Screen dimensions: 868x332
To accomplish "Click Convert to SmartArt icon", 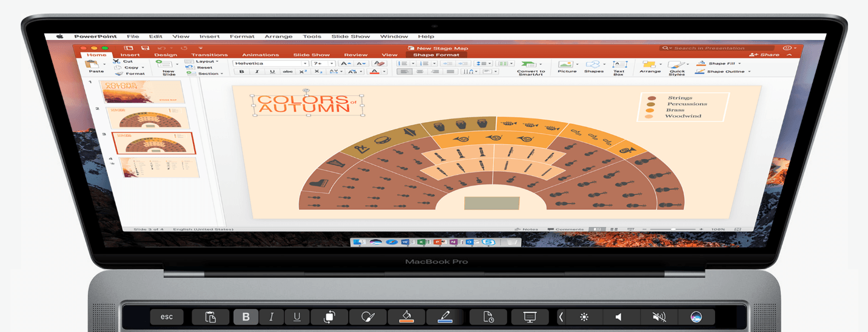I will point(529,64).
